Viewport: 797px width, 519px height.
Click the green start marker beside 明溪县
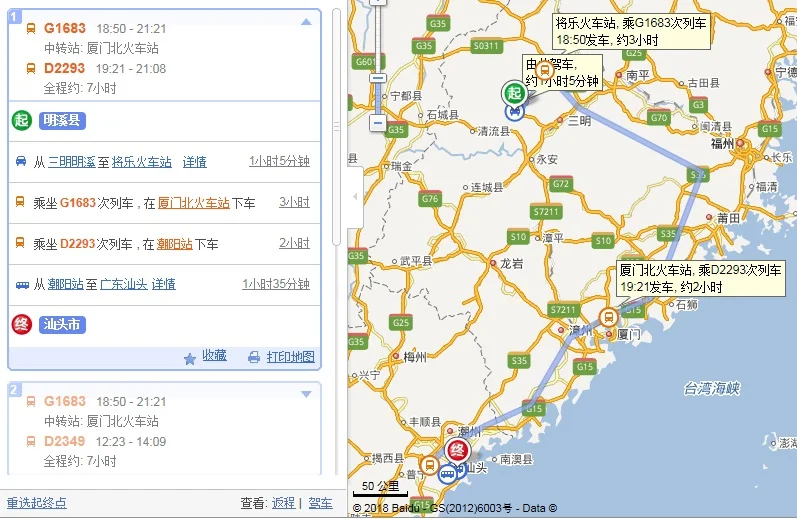[x=21, y=120]
